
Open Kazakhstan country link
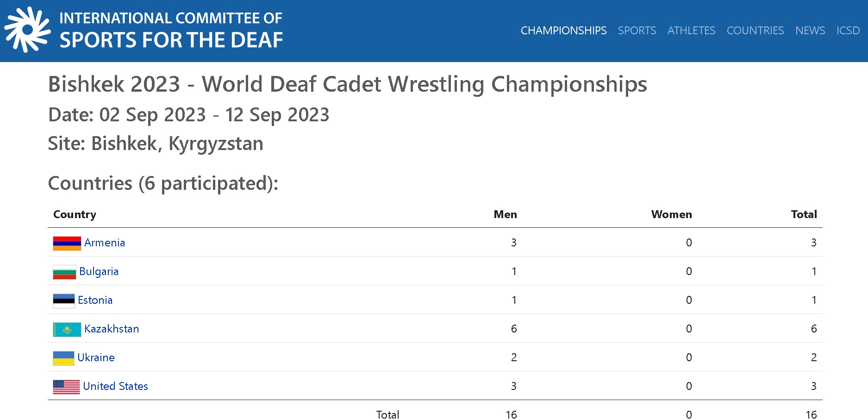(112, 329)
